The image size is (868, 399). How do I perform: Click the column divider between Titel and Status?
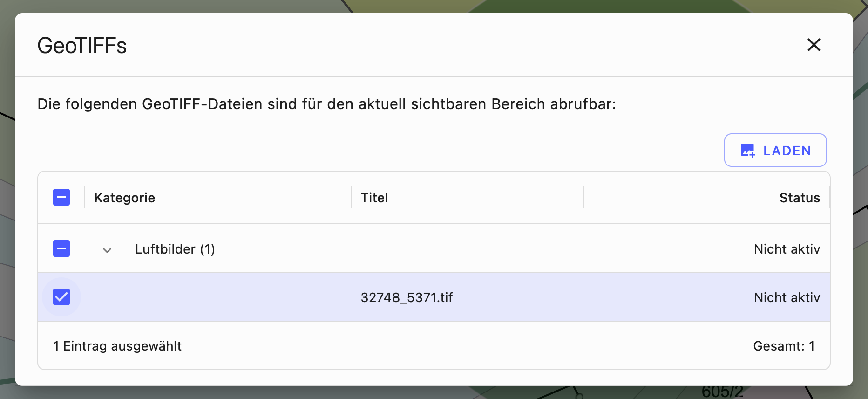pos(584,198)
